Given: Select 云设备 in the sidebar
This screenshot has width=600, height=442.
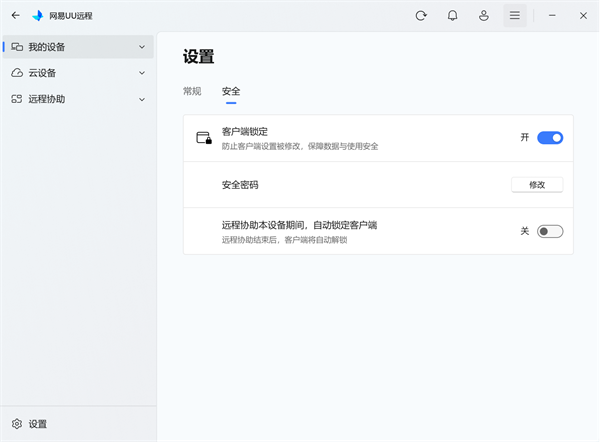Looking at the screenshot, I should [x=78, y=73].
